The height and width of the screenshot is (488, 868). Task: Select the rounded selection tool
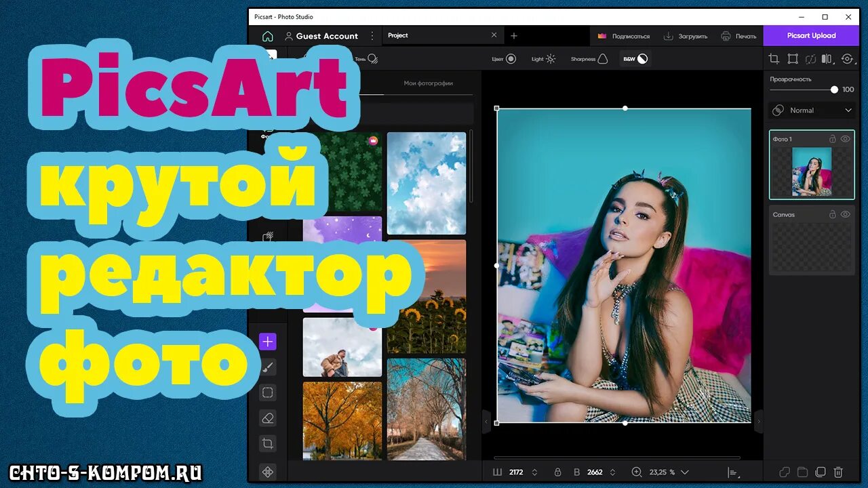coord(267,392)
